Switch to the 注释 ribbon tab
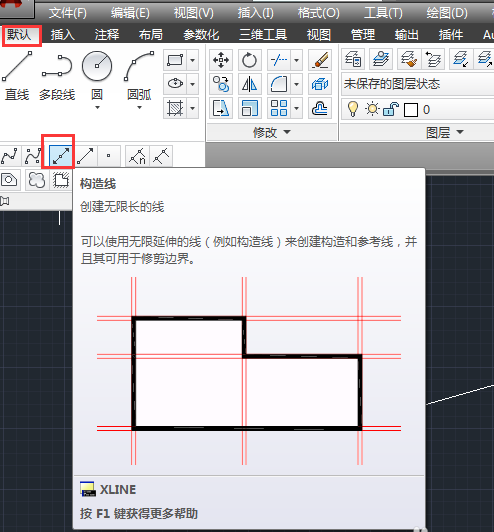Viewport: 494px width, 532px height. 107,35
